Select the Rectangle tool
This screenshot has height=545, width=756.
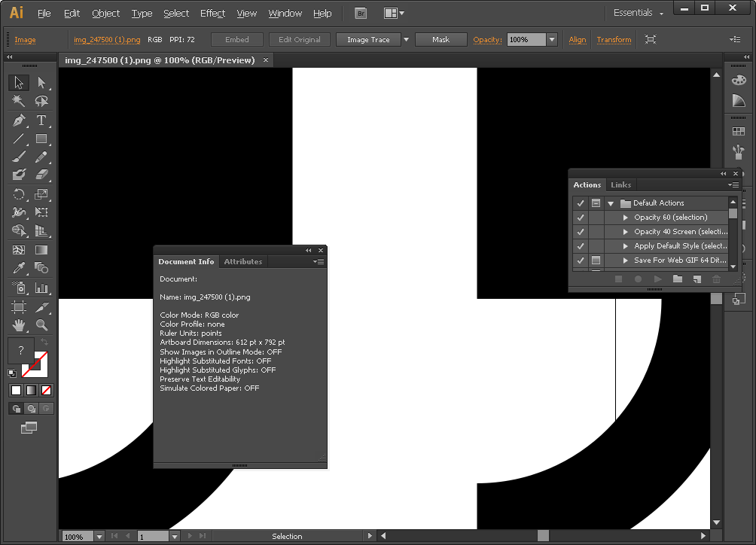pyautogui.click(x=41, y=139)
